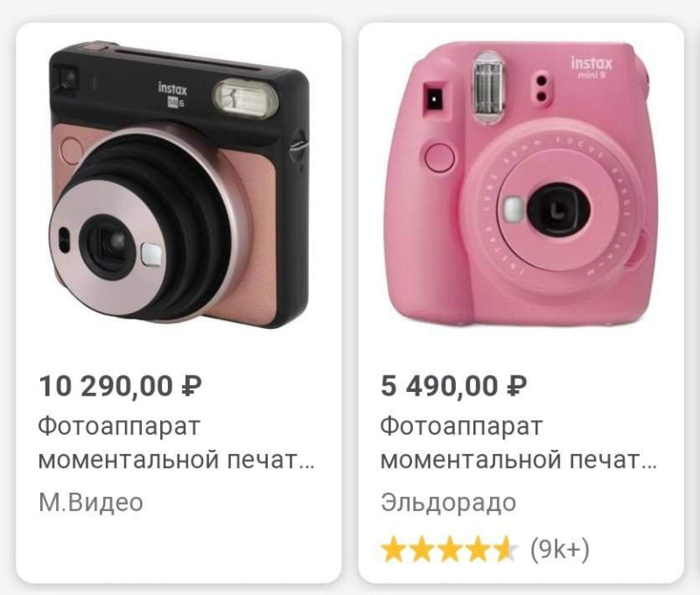700x595 pixels.
Task: Click the third rating star
Action: click(450, 549)
